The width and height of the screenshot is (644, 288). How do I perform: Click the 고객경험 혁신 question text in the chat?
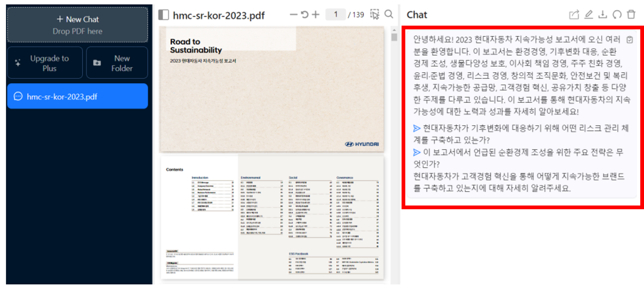click(519, 182)
